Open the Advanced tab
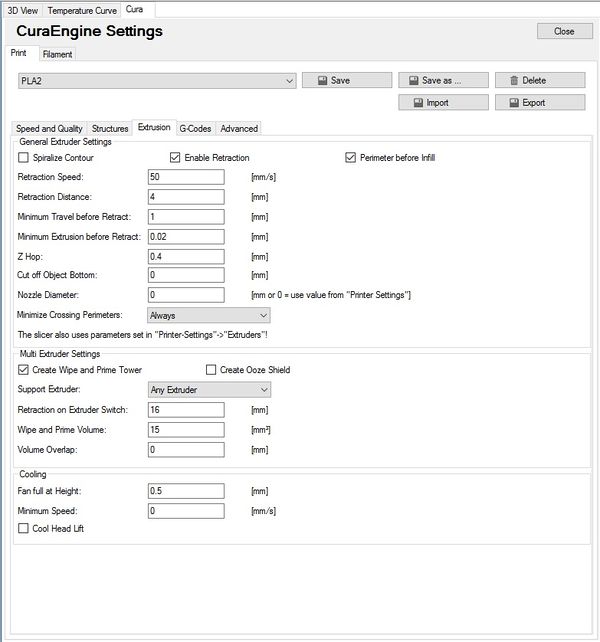Image resolution: width=600 pixels, height=642 pixels. (239, 129)
